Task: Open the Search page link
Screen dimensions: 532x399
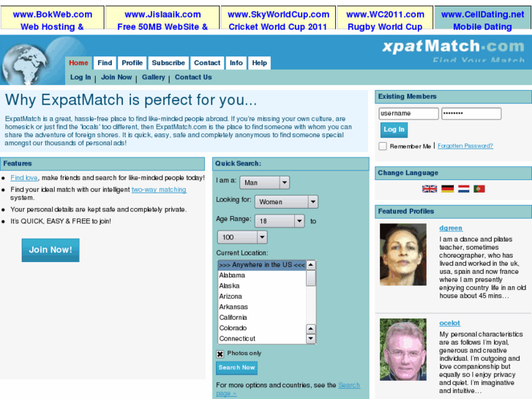Action: [x=349, y=385]
